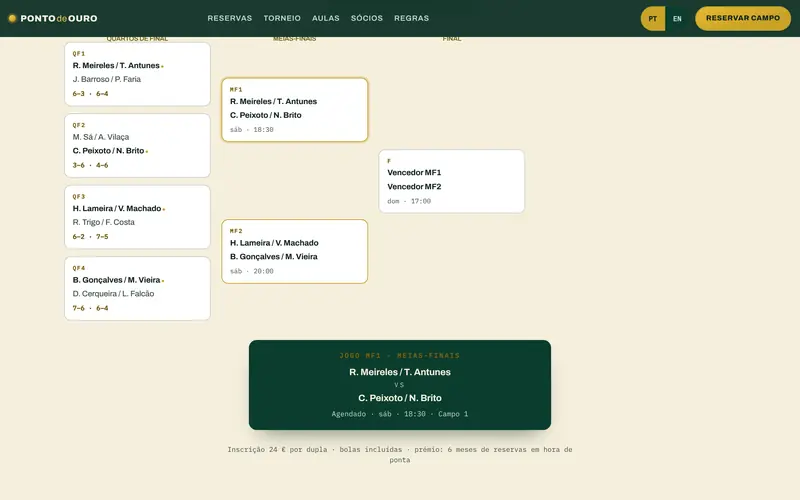
Task: Go to the Torneio section
Action: [x=282, y=18]
